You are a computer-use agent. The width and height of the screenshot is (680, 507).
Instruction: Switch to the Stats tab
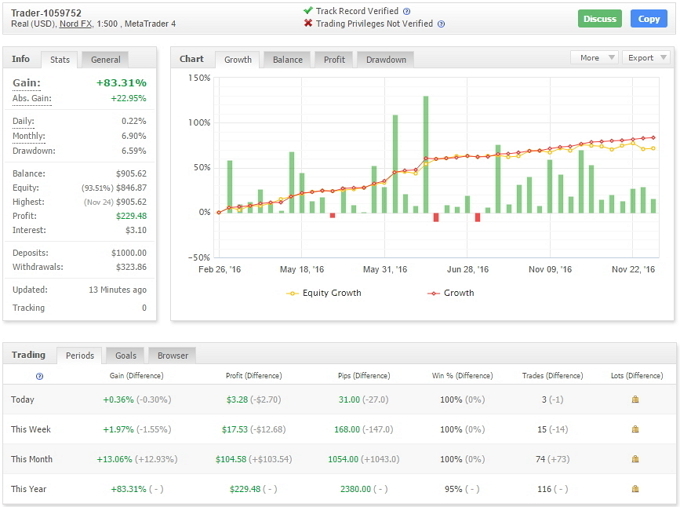coord(60,60)
